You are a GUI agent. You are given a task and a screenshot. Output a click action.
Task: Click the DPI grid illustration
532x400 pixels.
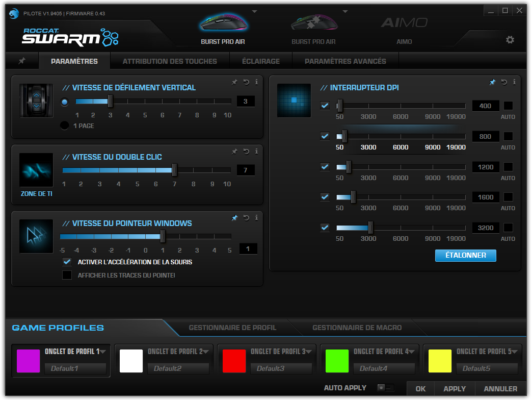click(294, 101)
